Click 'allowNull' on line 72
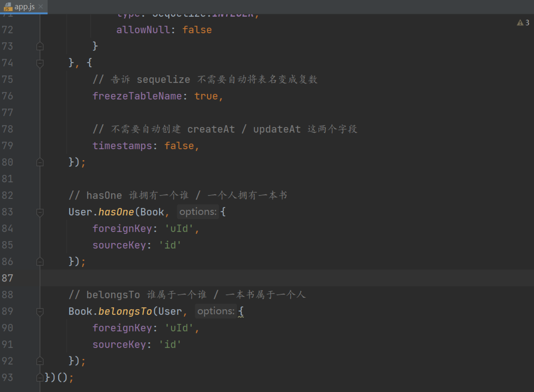The image size is (534, 392). pyautogui.click(x=143, y=30)
